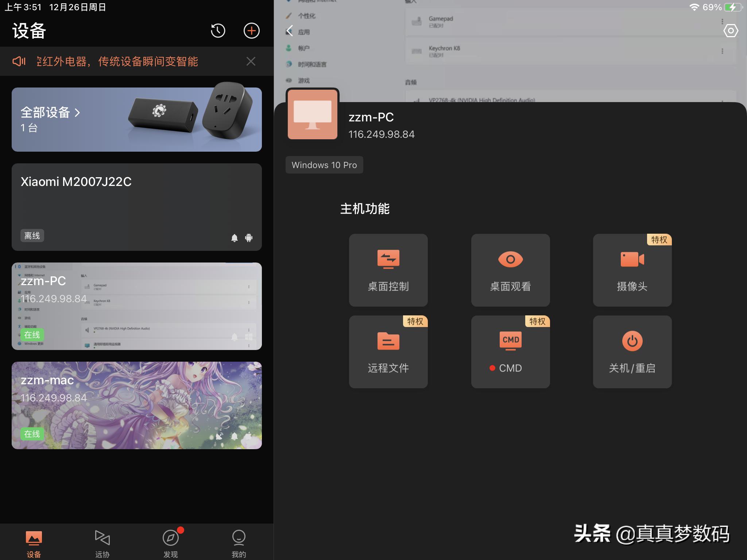Open settings via the gear icon
Viewport: 747px width, 560px height.
(731, 31)
